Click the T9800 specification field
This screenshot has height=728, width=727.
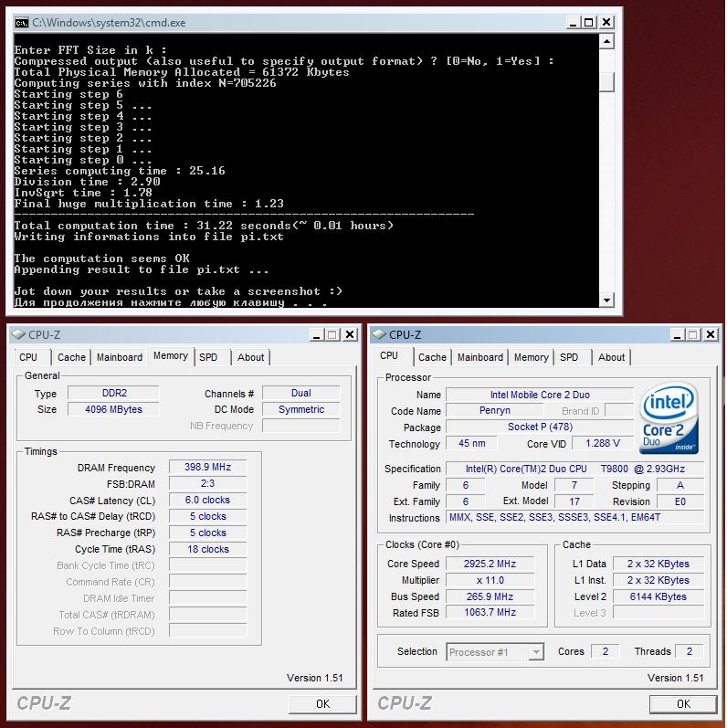coord(575,469)
